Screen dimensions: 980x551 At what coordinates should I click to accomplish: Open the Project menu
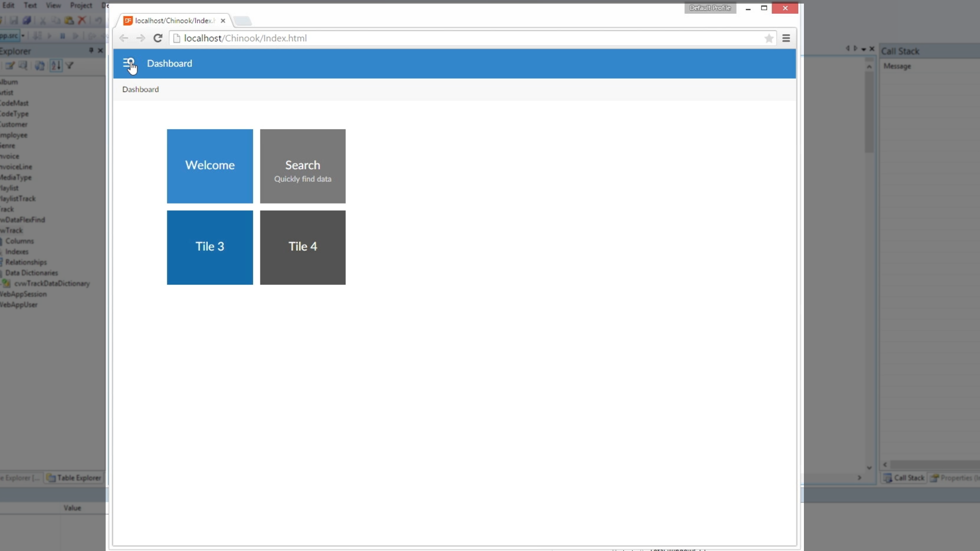pos(81,5)
